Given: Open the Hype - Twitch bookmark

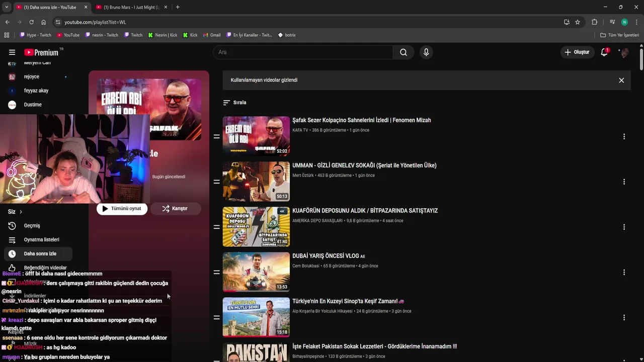Looking at the screenshot, I should pyautogui.click(x=35, y=35).
